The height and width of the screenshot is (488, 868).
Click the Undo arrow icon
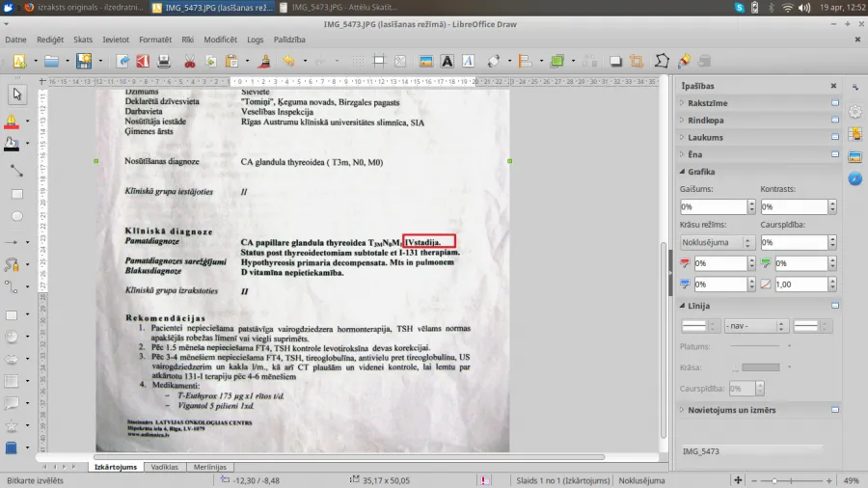pyautogui.click(x=288, y=61)
